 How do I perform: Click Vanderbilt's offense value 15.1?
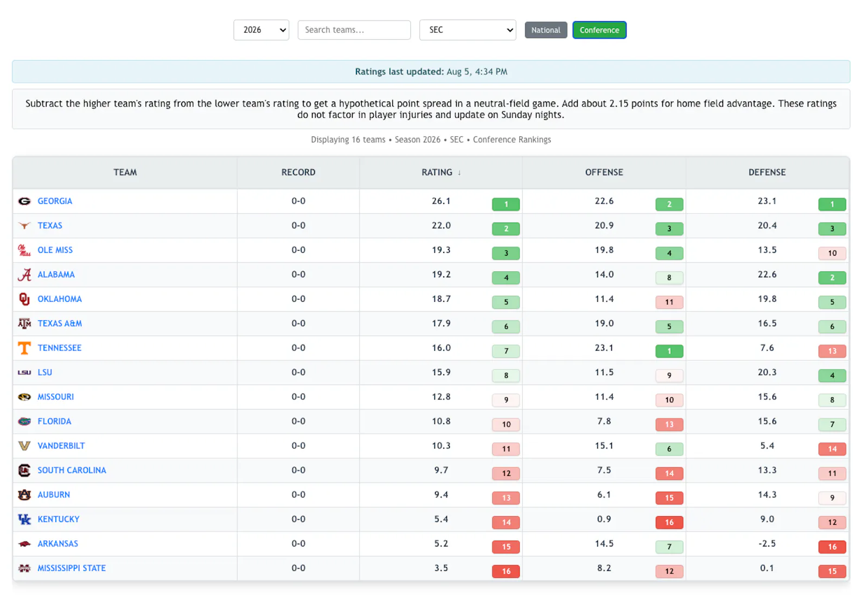(604, 446)
